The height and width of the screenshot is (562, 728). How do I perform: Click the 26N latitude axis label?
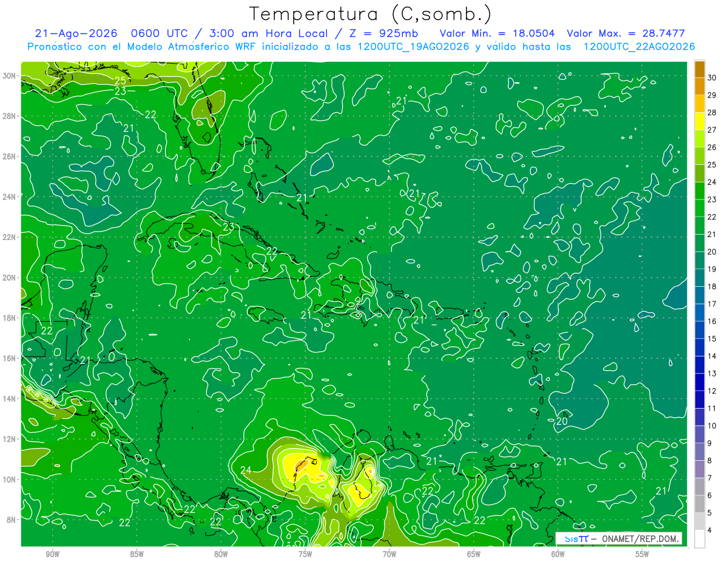(10, 156)
